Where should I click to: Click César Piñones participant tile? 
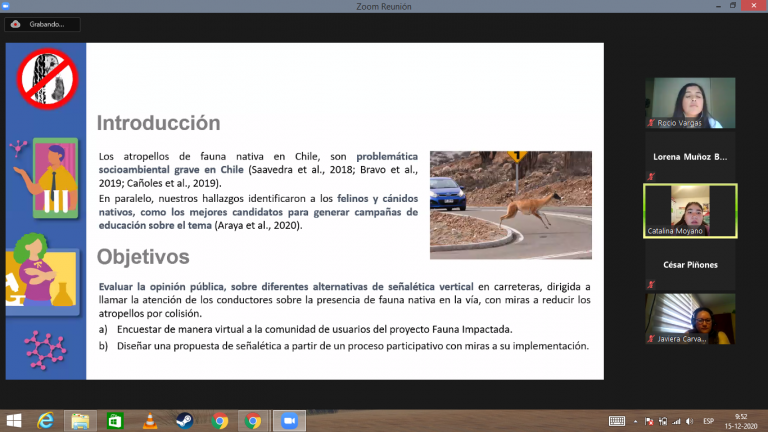[x=690, y=265]
